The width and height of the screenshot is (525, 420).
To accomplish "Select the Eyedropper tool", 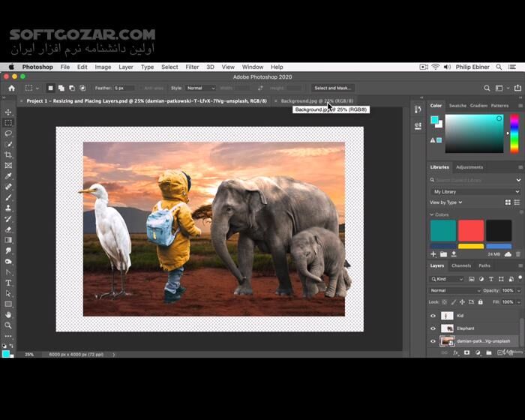I will click(x=8, y=176).
